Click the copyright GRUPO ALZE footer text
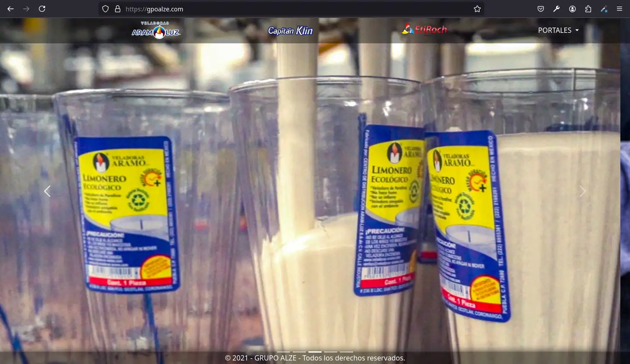 315,358
